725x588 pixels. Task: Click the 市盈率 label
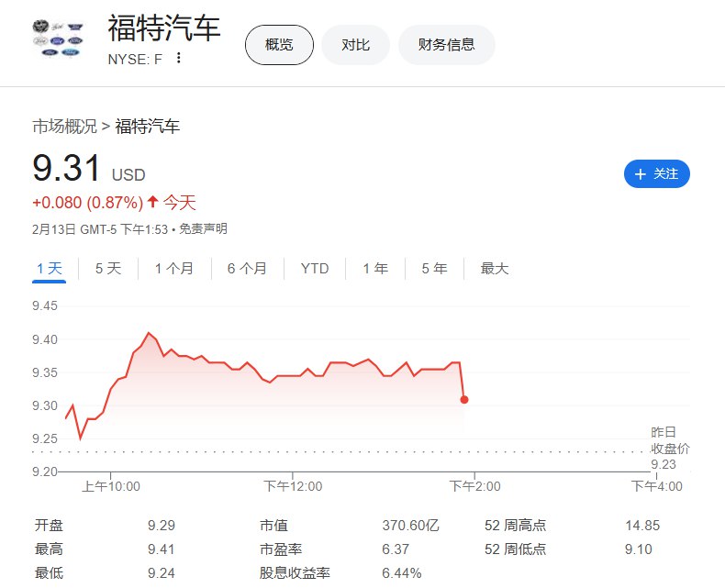tap(281, 549)
